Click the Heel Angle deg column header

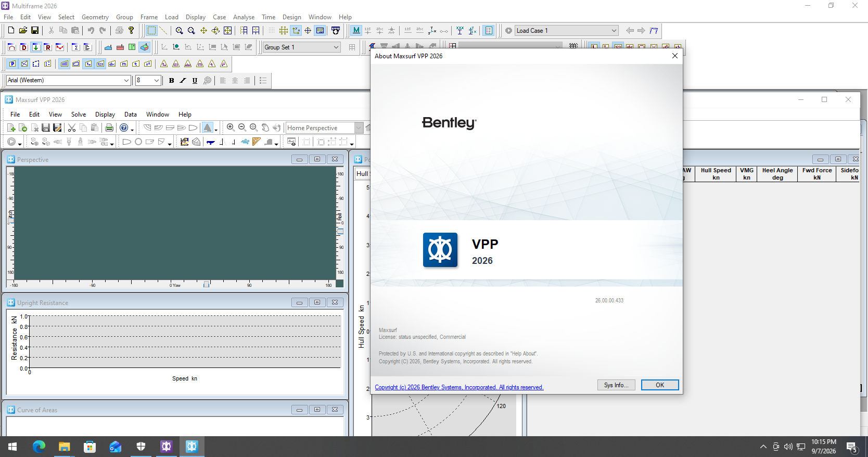coord(777,174)
